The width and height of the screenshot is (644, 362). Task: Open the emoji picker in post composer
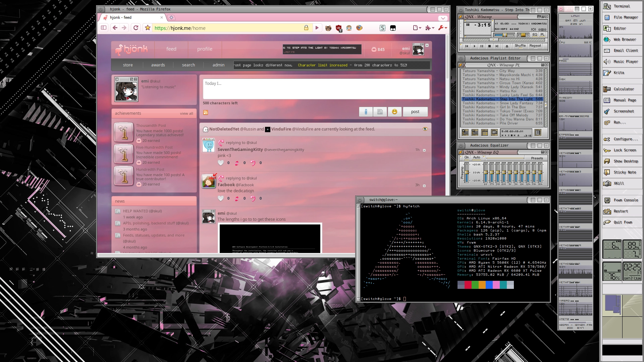click(394, 112)
